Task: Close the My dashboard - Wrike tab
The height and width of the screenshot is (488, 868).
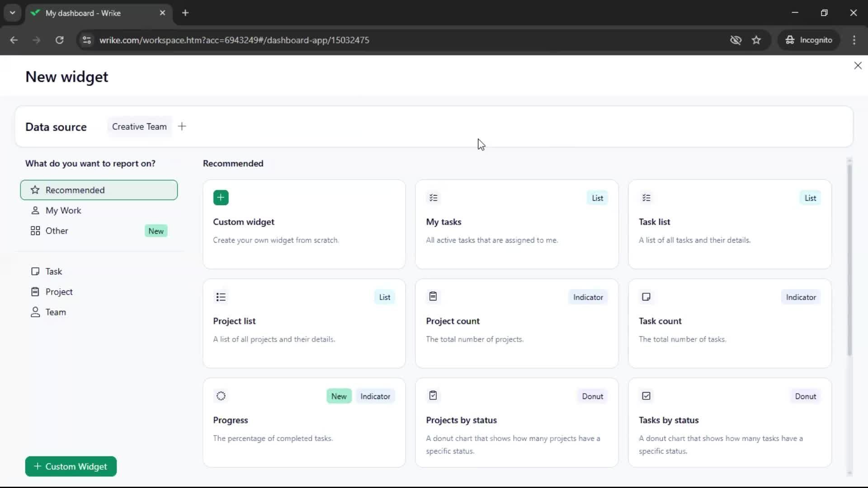Action: pos(162,13)
